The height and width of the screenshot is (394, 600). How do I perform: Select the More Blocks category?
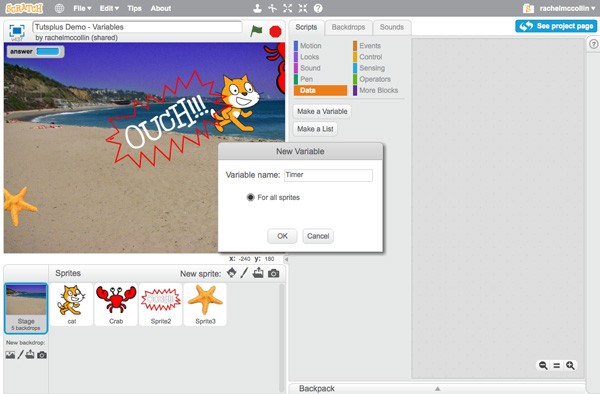(x=379, y=90)
